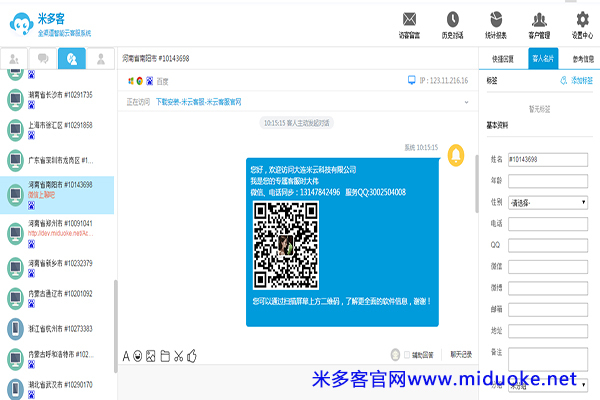Focus the 邮箱 email input field
Screen dimensions: 600x400
(x=548, y=310)
